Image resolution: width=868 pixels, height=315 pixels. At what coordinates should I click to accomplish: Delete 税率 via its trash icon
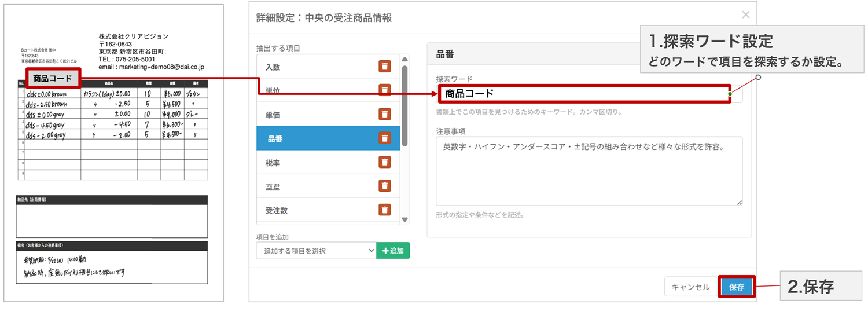(x=385, y=162)
